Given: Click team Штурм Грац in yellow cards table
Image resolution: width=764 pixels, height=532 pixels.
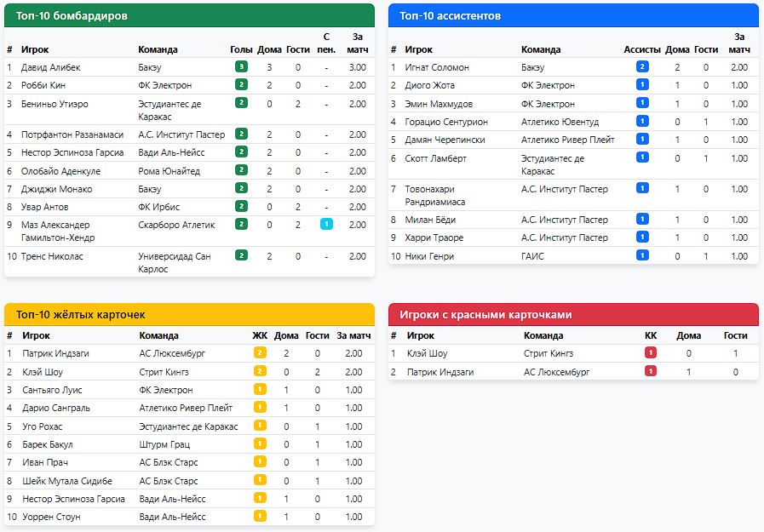Looking at the screenshot, I should 164,444.
